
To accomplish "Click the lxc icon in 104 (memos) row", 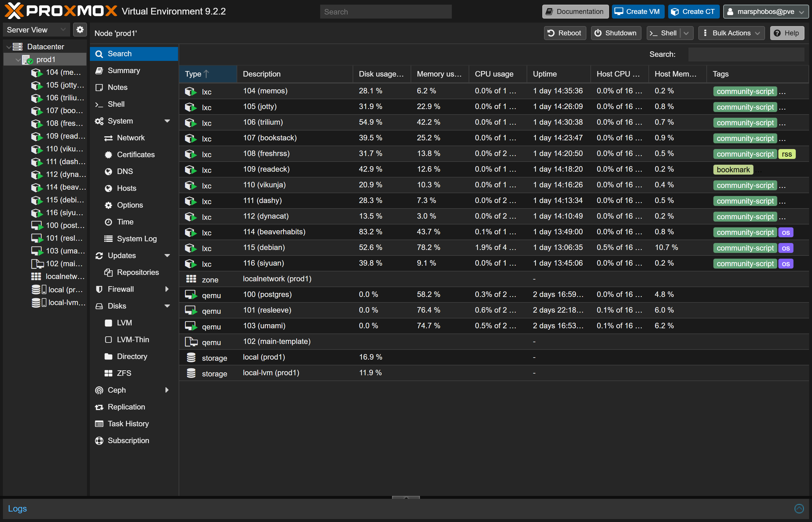I will click(191, 92).
